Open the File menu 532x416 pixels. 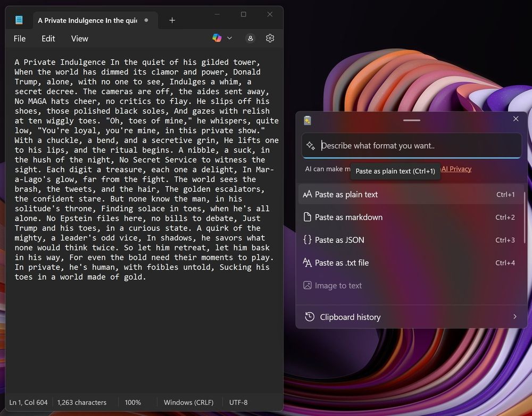tap(20, 39)
